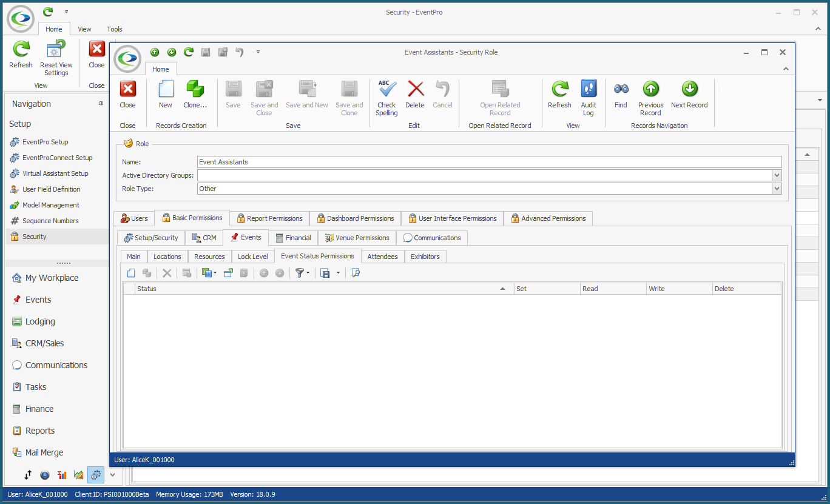Image resolution: width=830 pixels, height=504 pixels.
Task: Expand the navigation footer overflow chevron
Action: [112, 475]
